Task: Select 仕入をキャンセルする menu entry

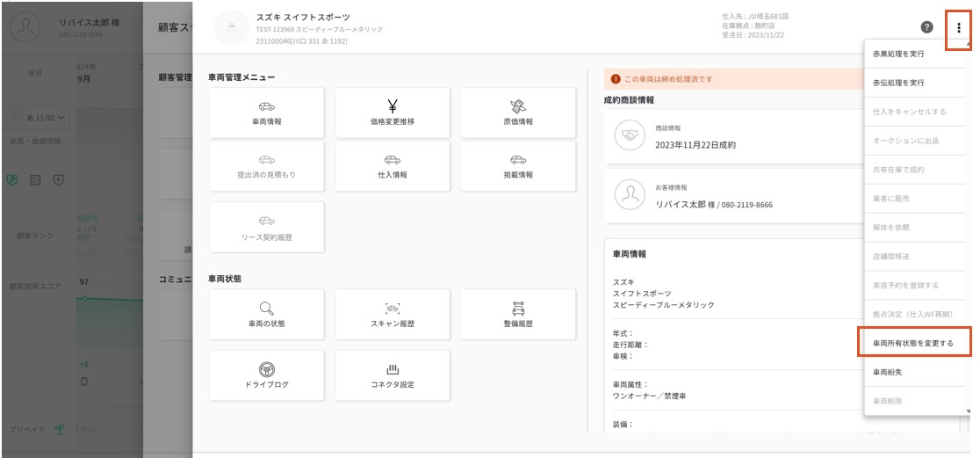Action: point(917,112)
